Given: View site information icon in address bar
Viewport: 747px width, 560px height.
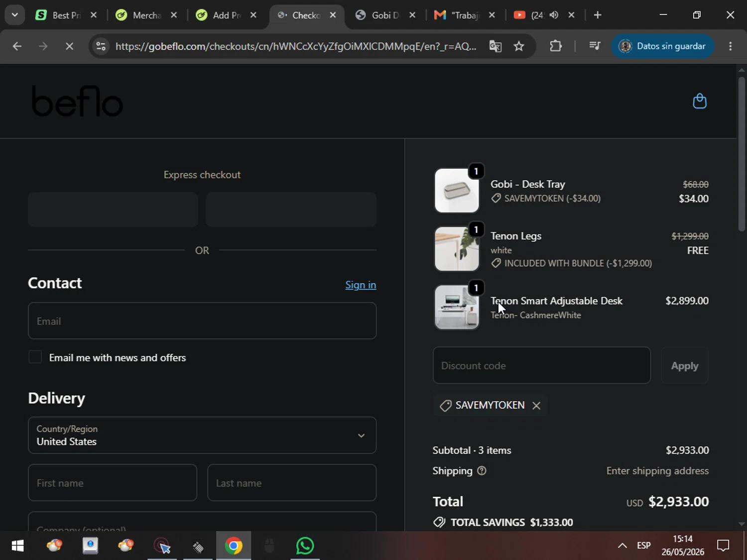Looking at the screenshot, I should coord(101,46).
